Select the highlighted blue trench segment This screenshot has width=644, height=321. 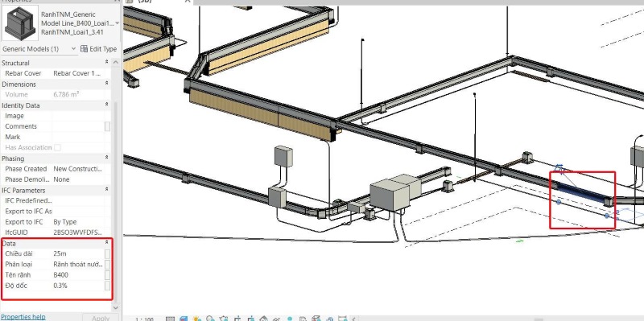point(581,193)
